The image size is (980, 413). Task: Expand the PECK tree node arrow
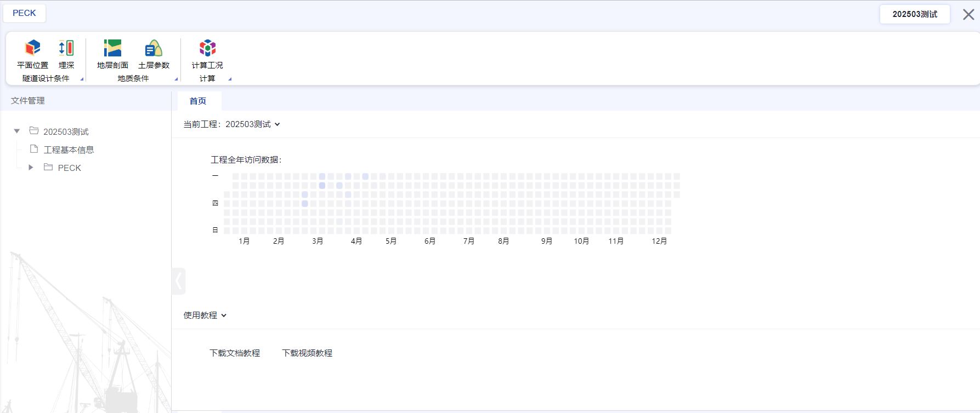(x=31, y=167)
